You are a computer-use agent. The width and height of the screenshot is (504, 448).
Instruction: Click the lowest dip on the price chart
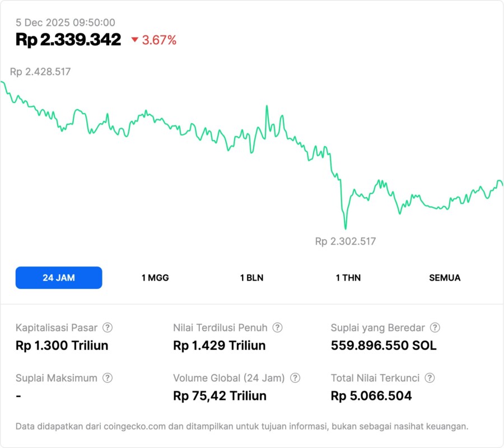tap(346, 227)
